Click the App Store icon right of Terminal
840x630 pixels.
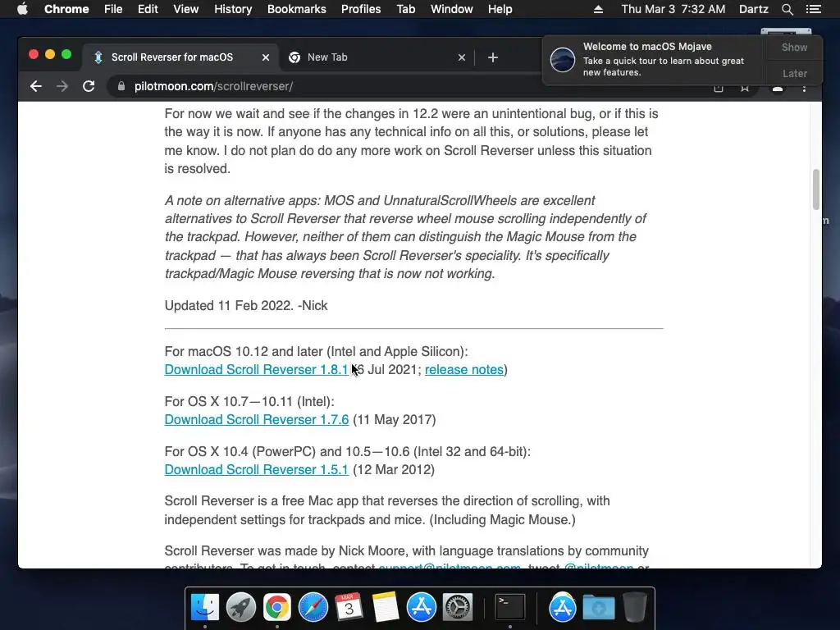pos(563,607)
